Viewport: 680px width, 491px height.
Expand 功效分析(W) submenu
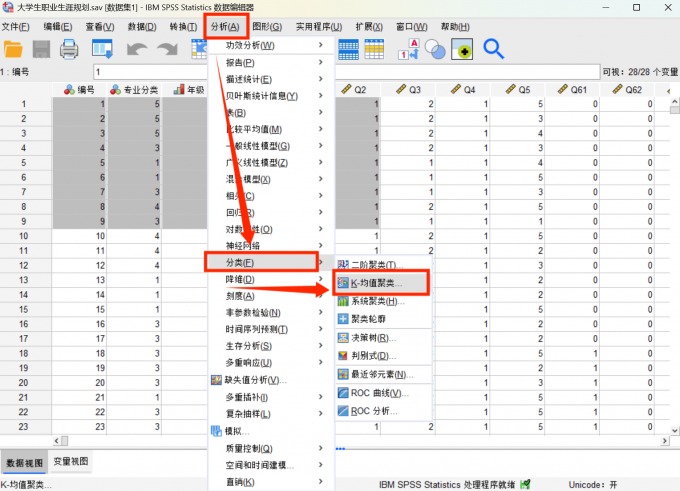click(271, 45)
